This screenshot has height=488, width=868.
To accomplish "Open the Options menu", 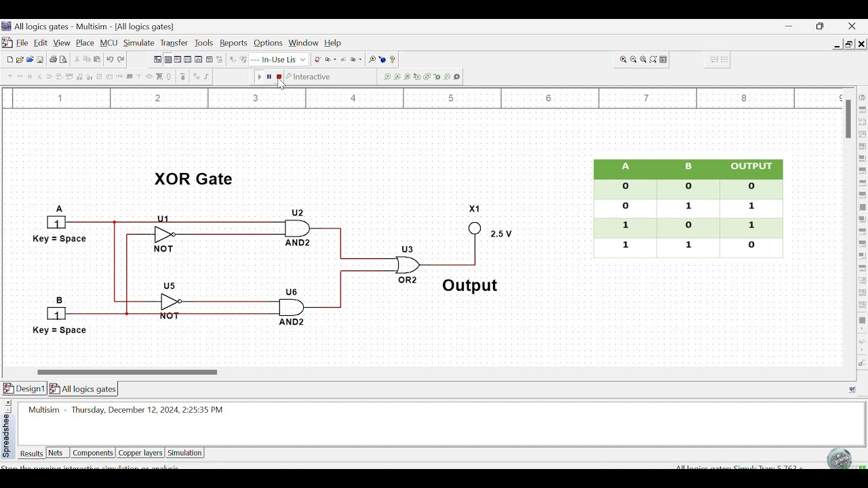I will [x=268, y=43].
